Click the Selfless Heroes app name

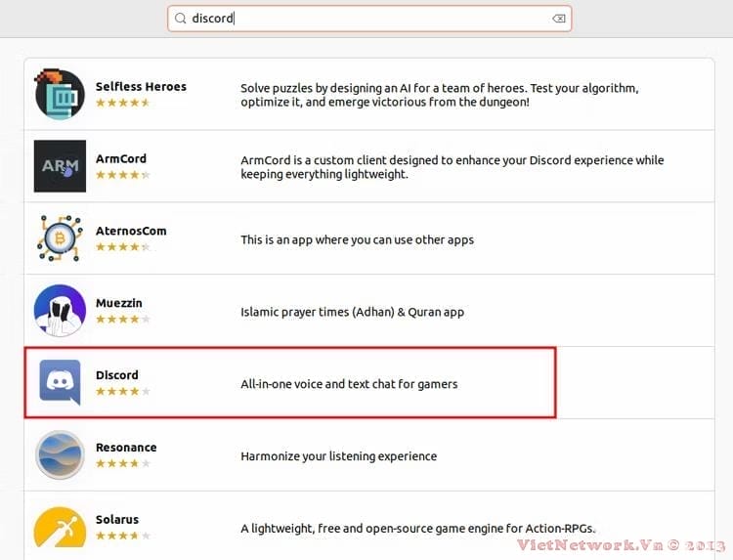coord(141,86)
